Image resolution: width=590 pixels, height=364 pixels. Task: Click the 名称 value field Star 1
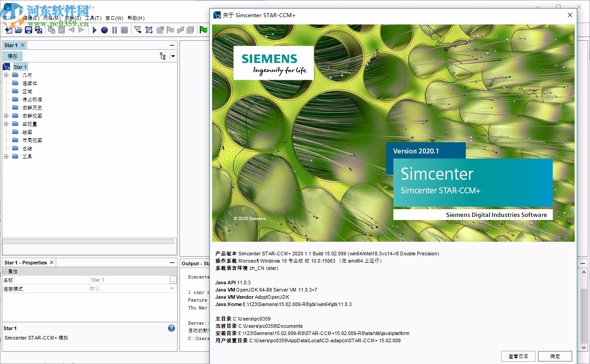pos(130,280)
